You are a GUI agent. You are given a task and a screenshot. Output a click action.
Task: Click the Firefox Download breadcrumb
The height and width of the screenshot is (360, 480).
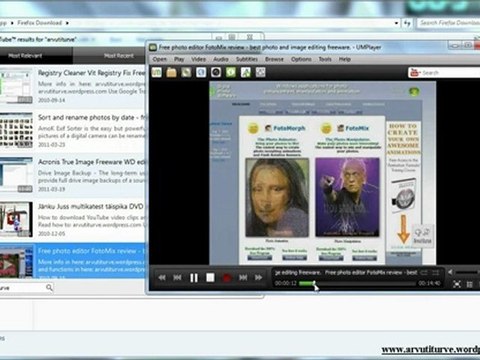pos(40,23)
